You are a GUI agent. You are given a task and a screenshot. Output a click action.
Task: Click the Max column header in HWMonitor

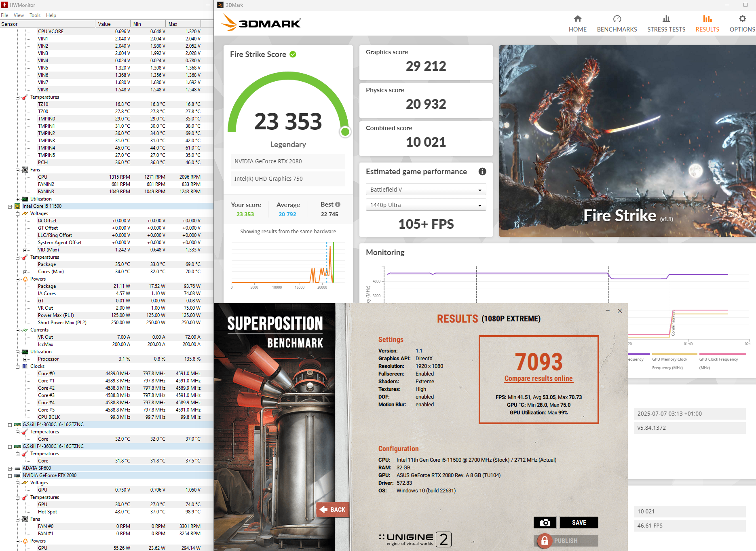point(184,24)
